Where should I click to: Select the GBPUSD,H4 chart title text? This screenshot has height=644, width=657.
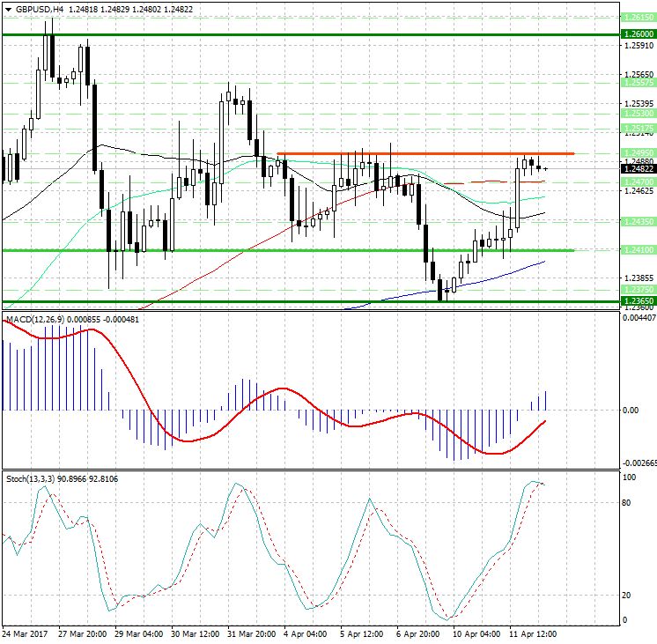click(40, 9)
